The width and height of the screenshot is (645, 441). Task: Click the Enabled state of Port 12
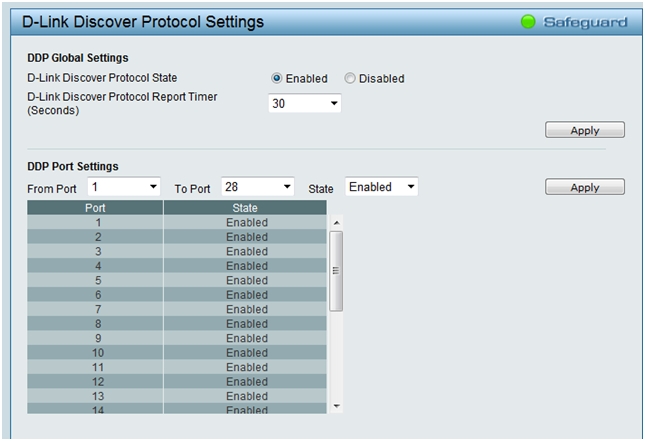246,381
